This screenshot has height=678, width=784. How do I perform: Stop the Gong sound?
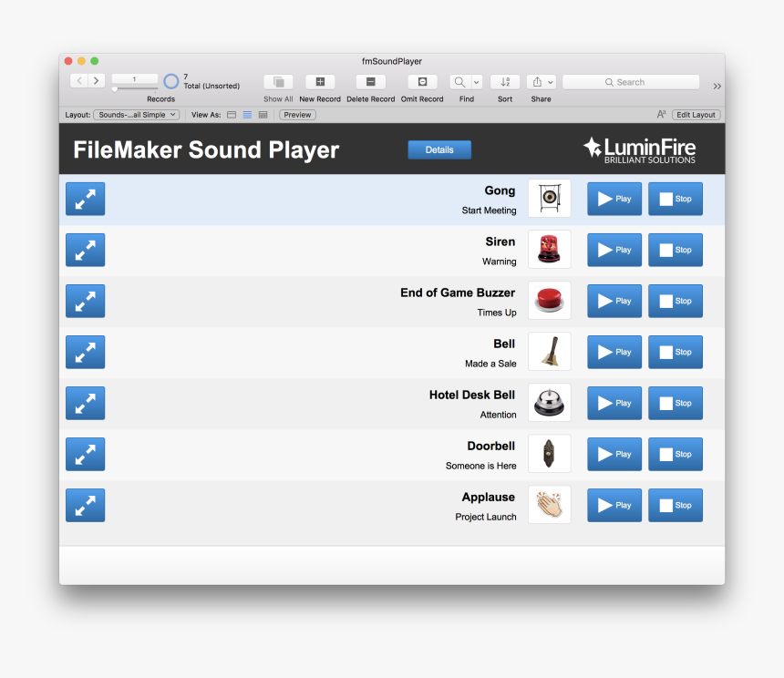tap(676, 199)
